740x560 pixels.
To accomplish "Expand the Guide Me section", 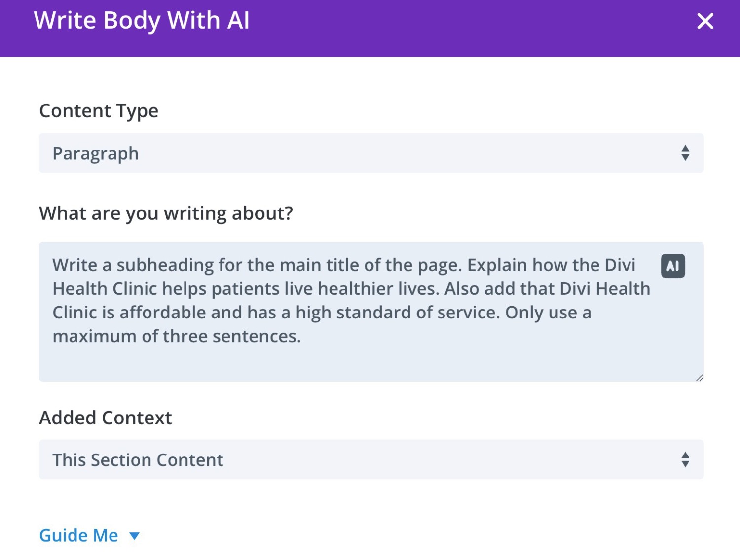I will click(x=89, y=535).
